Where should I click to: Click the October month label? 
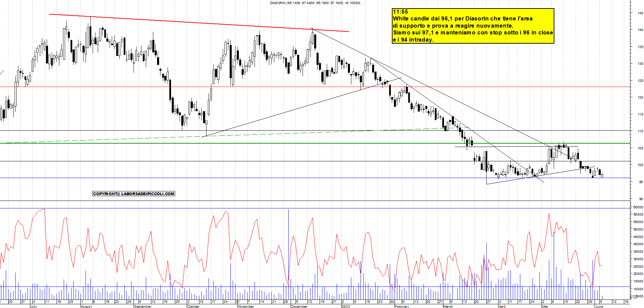click(193, 306)
